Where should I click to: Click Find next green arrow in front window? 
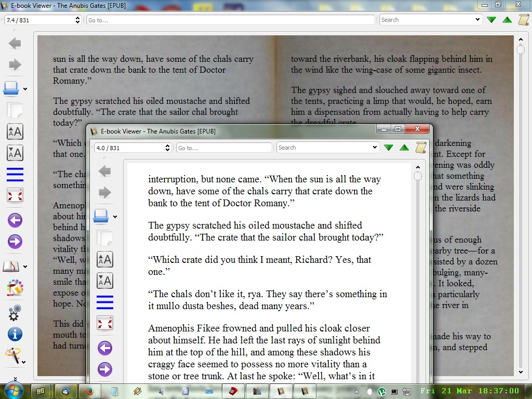(389, 148)
